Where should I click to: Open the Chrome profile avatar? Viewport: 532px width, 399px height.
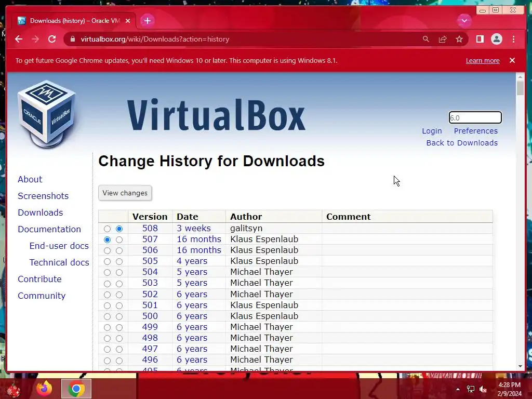496,39
